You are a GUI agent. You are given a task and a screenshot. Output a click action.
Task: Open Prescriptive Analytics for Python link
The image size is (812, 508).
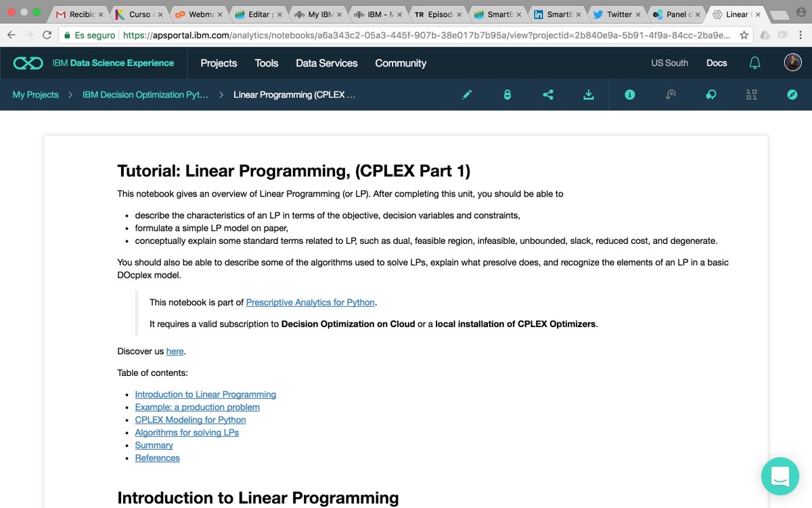pos(310,302)
